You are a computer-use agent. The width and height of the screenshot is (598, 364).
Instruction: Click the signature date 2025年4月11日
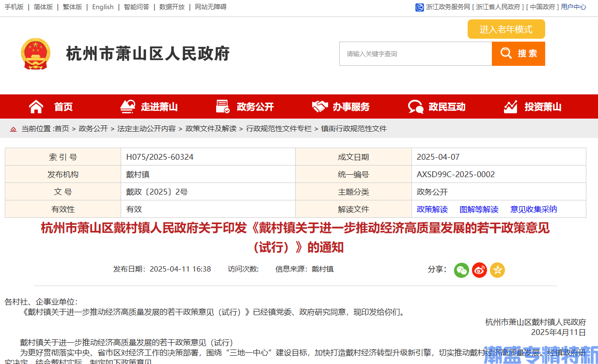(558, 332)
